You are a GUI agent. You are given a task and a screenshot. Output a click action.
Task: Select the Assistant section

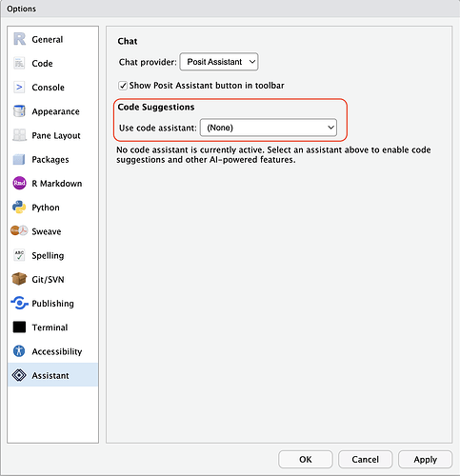[53, 375]
